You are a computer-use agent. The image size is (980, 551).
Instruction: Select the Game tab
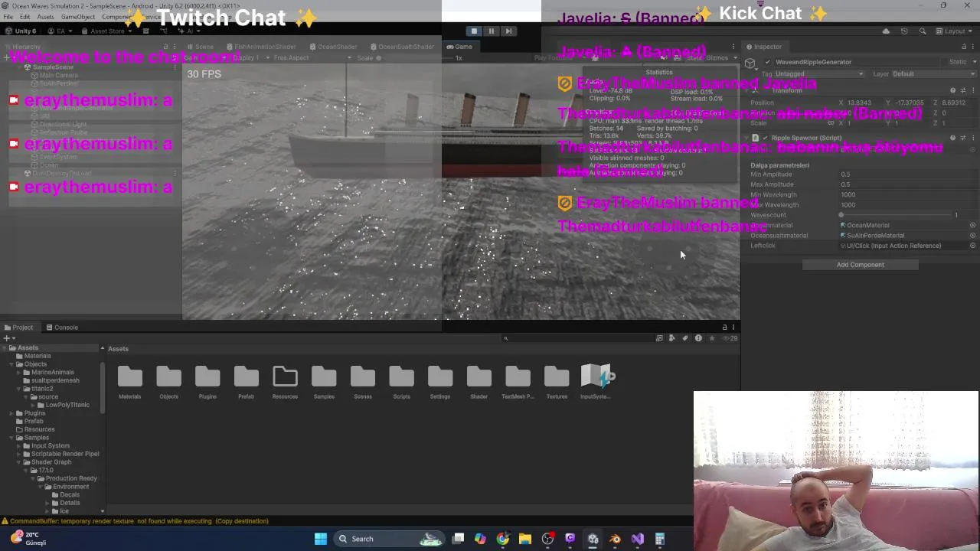pos(460,47)
